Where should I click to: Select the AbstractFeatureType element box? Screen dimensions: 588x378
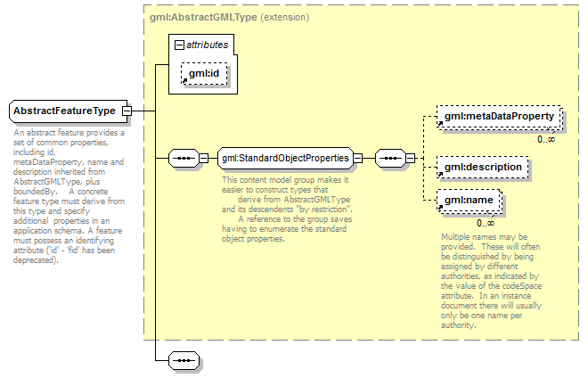click(x=64, y=111)
